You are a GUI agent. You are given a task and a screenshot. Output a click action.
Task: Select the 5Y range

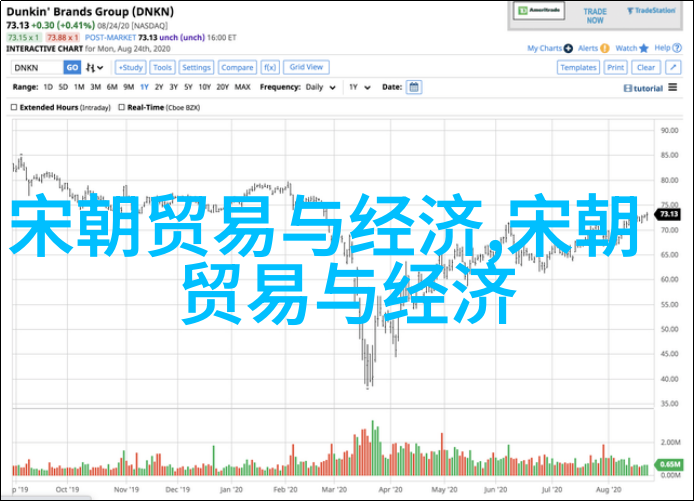(x=188, y=87)
